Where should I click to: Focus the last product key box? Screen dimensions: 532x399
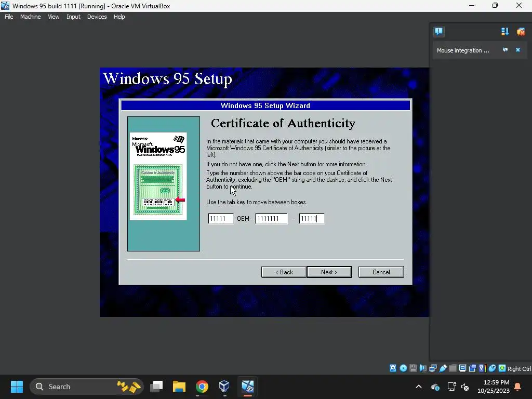pyautogui.click(x=312, y=219)
